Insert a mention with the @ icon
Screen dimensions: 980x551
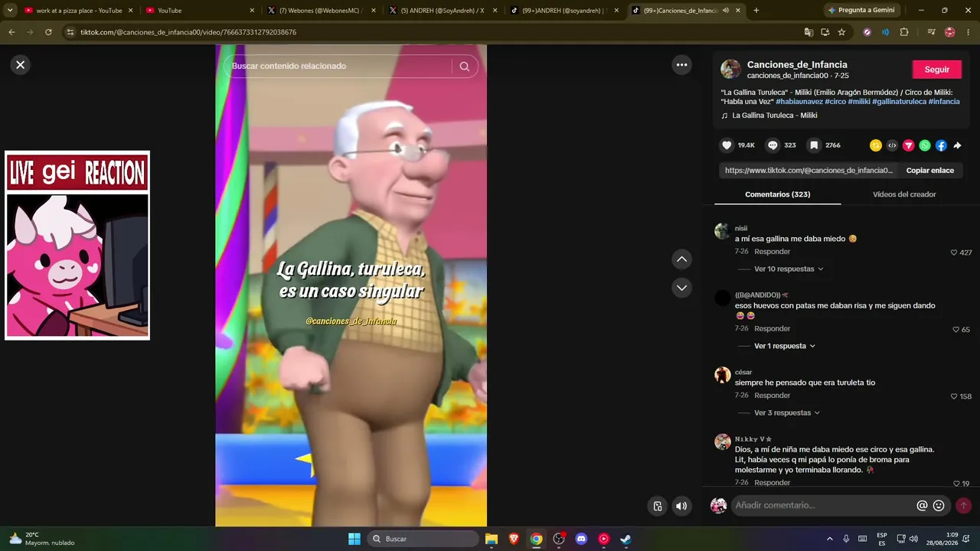(x=922, y=506)
